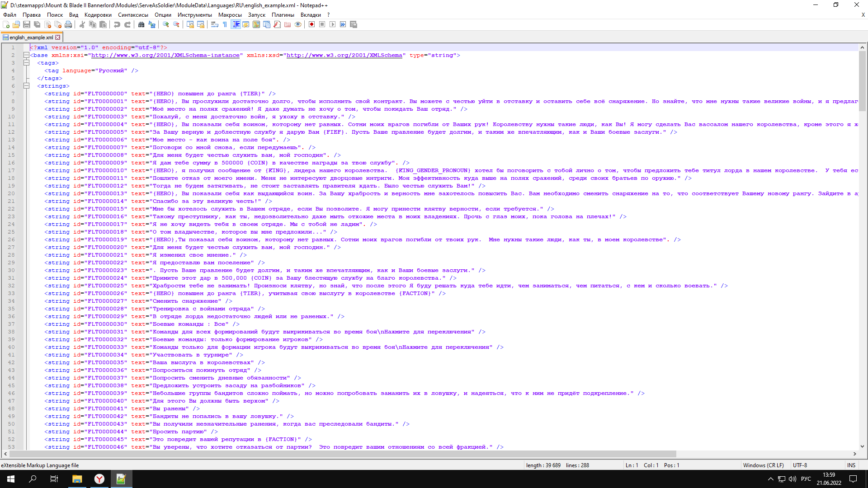The height and width of the screenshot is (488, 868).
Task: Click the horizontal scrollbar thumb
Action: tap(343, 454)
